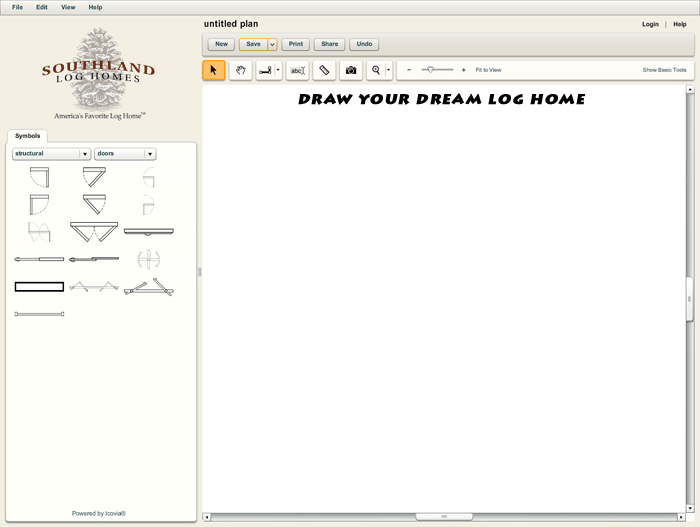Open the Save options dropdown arrow
This screenshot has width=700, height=527.
[x=272, y=44]
